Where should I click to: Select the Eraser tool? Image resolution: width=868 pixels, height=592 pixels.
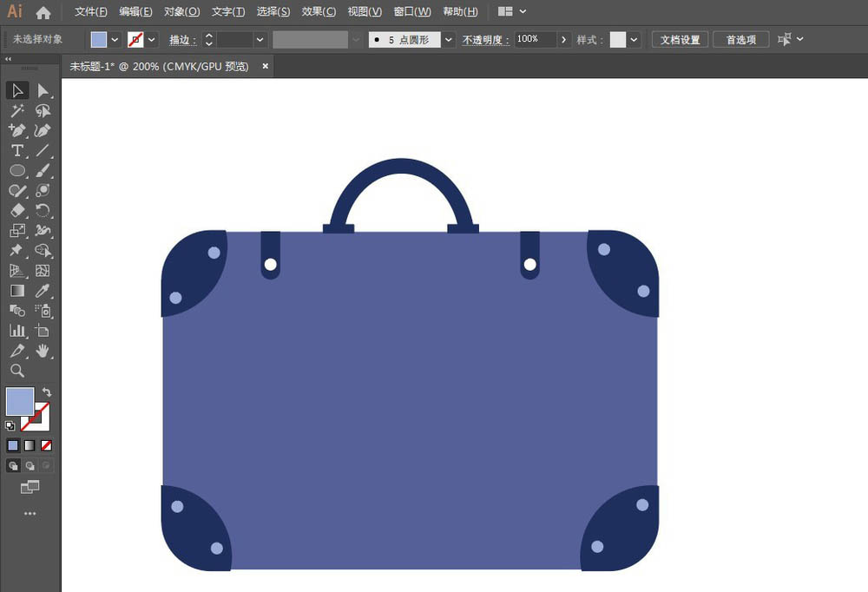(17, 210)
